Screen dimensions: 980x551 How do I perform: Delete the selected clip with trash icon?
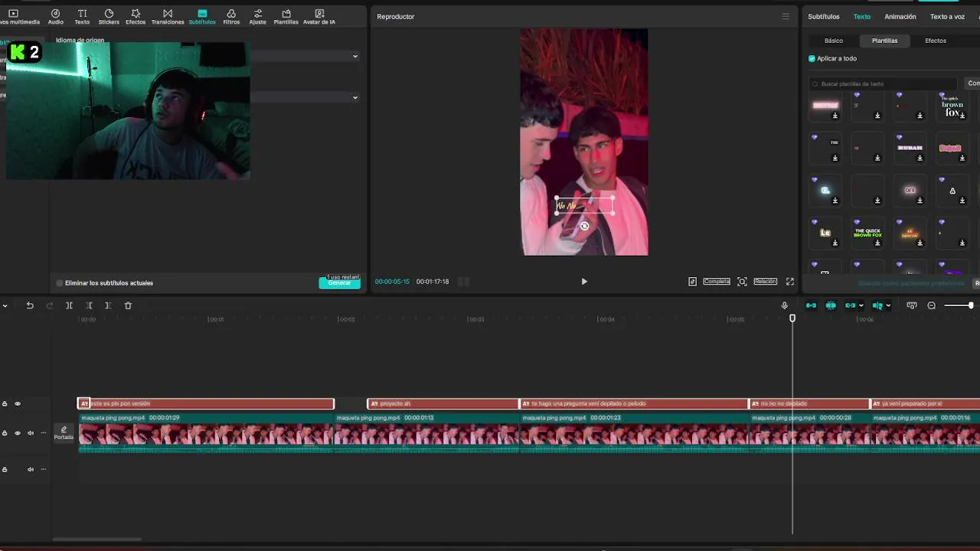[128, 305]
